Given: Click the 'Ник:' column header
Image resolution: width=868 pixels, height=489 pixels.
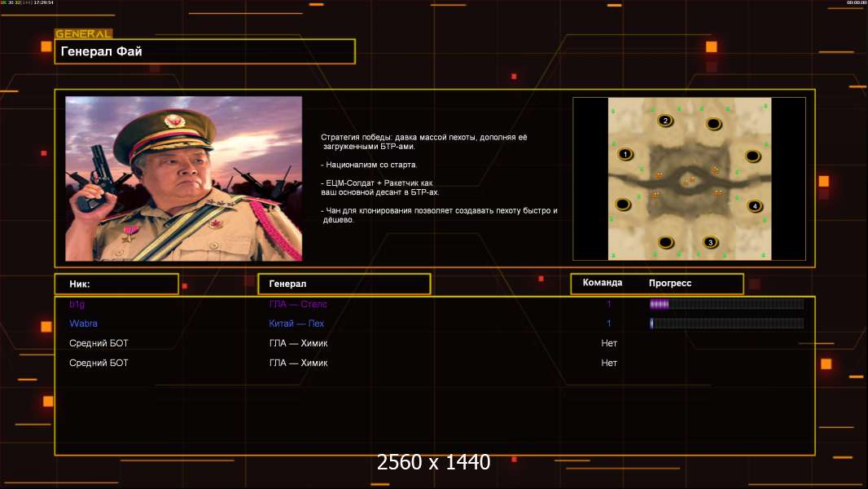Looking at the screenshot, I should coord(116,284).
